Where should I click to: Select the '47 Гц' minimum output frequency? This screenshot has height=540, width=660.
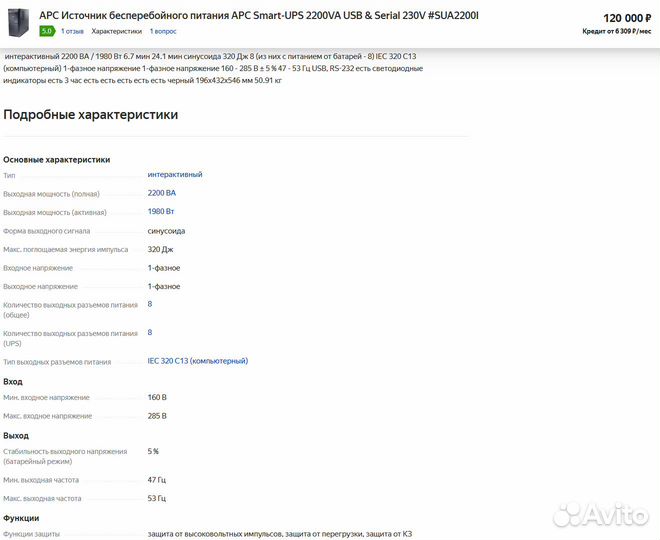click(157, 480)
